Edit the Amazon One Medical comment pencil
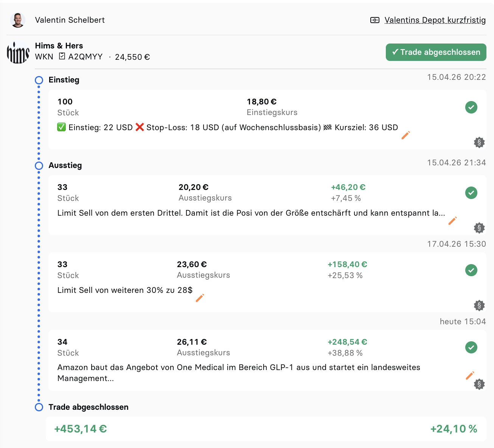The image size is (494, 448). 470,375
